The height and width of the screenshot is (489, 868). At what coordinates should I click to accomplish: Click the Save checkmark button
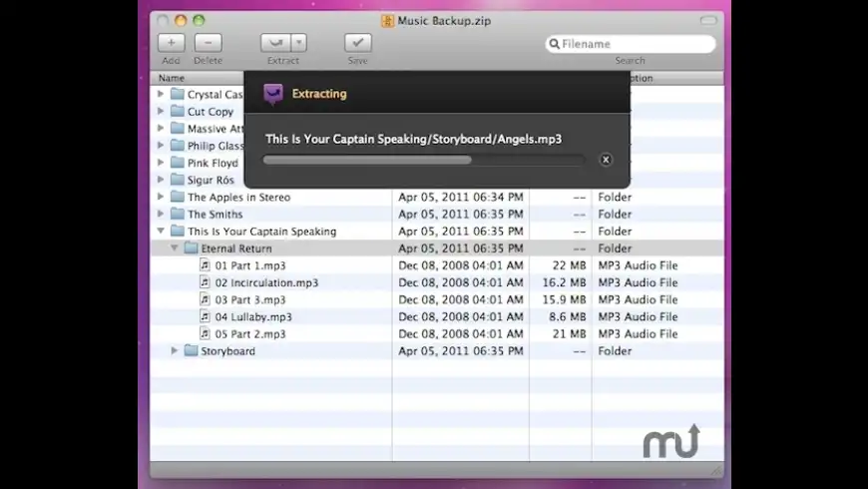point(357,43)
